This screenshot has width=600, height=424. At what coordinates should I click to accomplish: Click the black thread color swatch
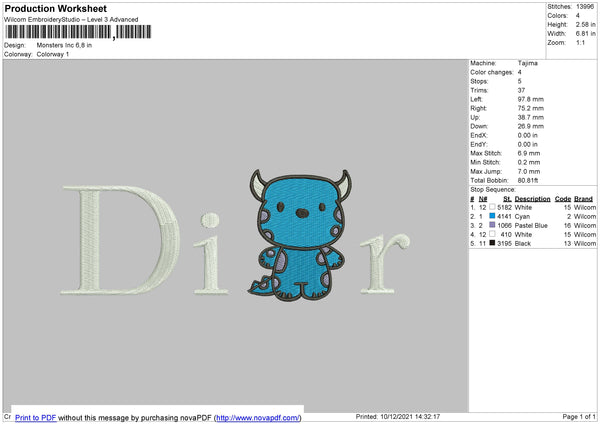[x=492, y=243]
